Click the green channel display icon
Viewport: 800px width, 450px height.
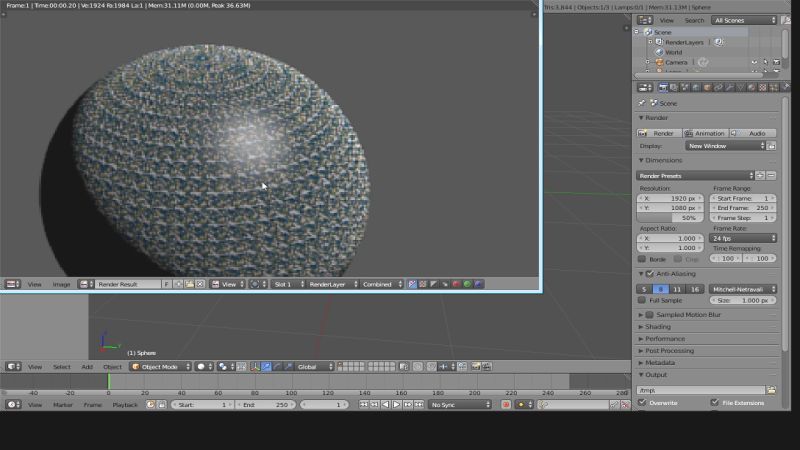coord(467,284)
